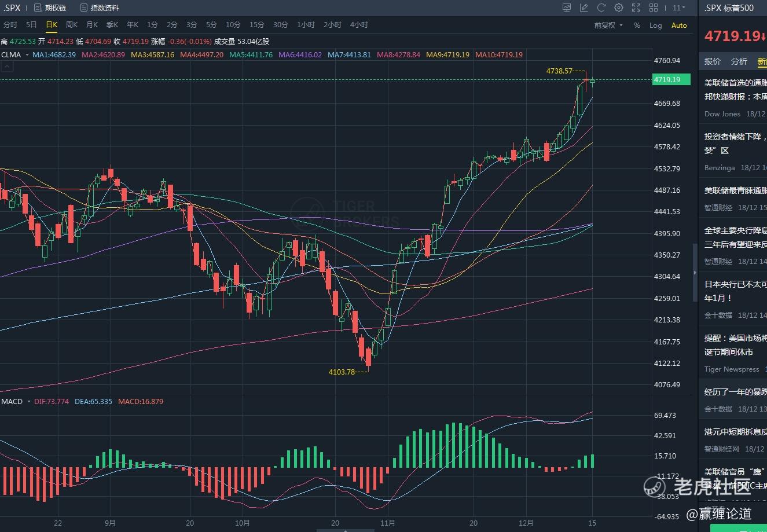Toggle Log scale for the price axis

pyautogui.click(x=655, y=25)
